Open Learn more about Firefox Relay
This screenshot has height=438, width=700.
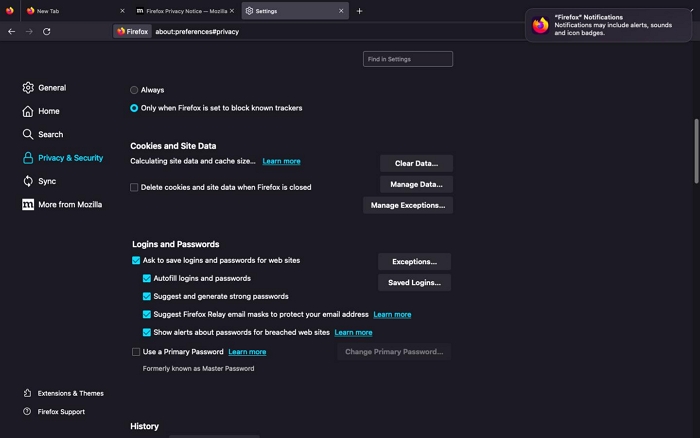click(392, 314)
